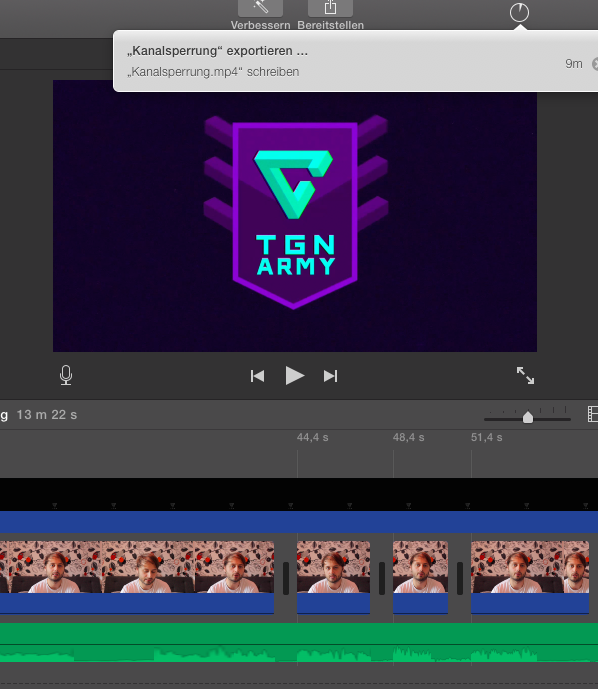This screenshot has height=689, width=598.
Task: Click the microphone voiceover record icon
Action: pos(66,375)
